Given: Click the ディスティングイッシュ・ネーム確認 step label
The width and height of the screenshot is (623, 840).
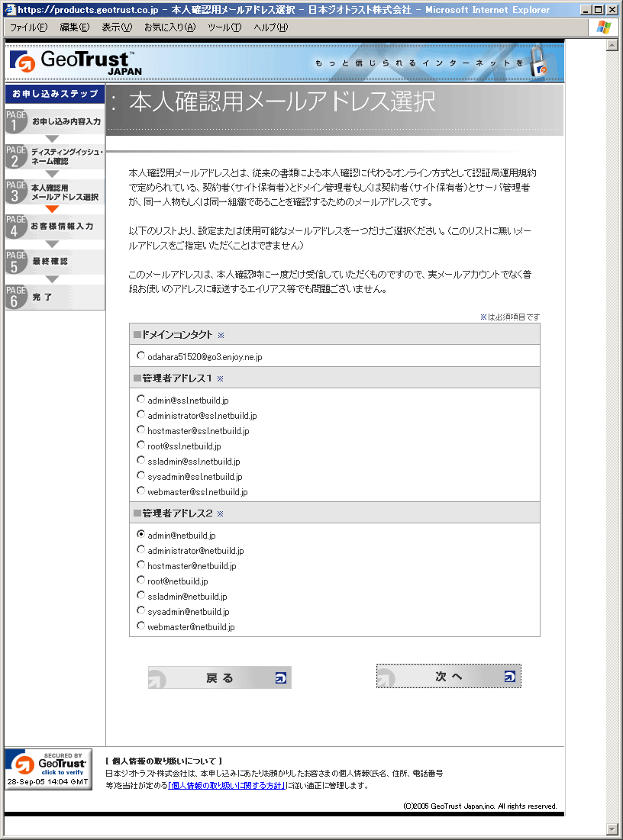Looking at the screenshot, I should coord(67,156).
